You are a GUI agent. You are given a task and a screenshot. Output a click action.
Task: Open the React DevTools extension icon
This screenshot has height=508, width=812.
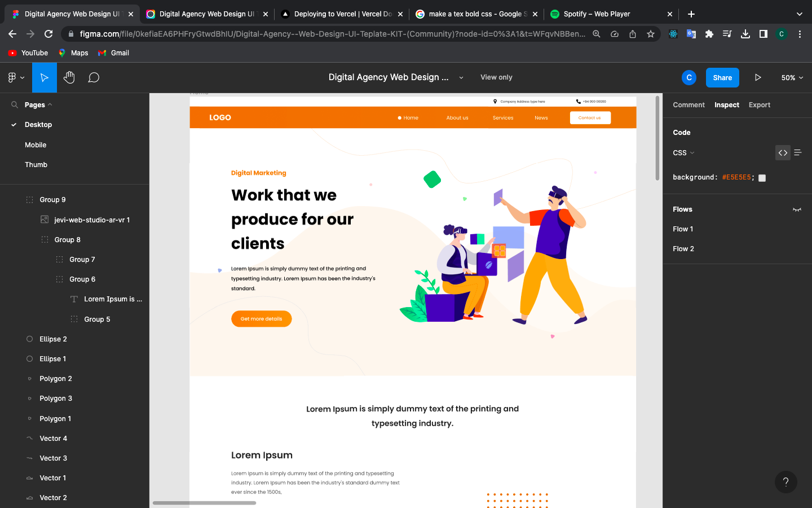pyautogui.click(x=673, y=34)
